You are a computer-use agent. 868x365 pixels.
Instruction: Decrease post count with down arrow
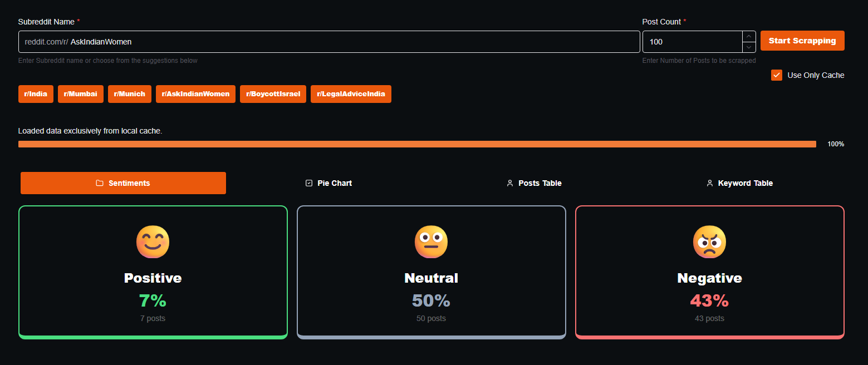coord(749,47)
